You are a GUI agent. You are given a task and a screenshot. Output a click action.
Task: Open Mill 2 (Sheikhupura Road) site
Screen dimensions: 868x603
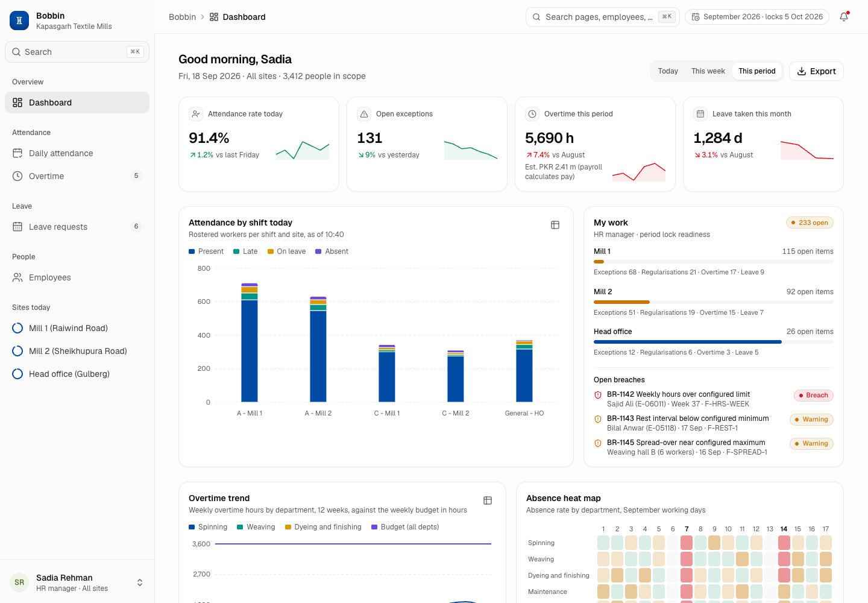77,351
